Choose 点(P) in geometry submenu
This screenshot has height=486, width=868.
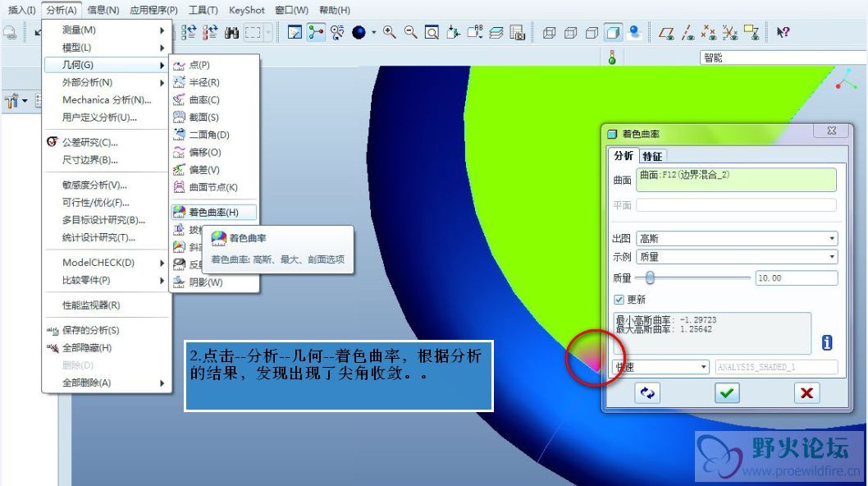tap(214, 66)
